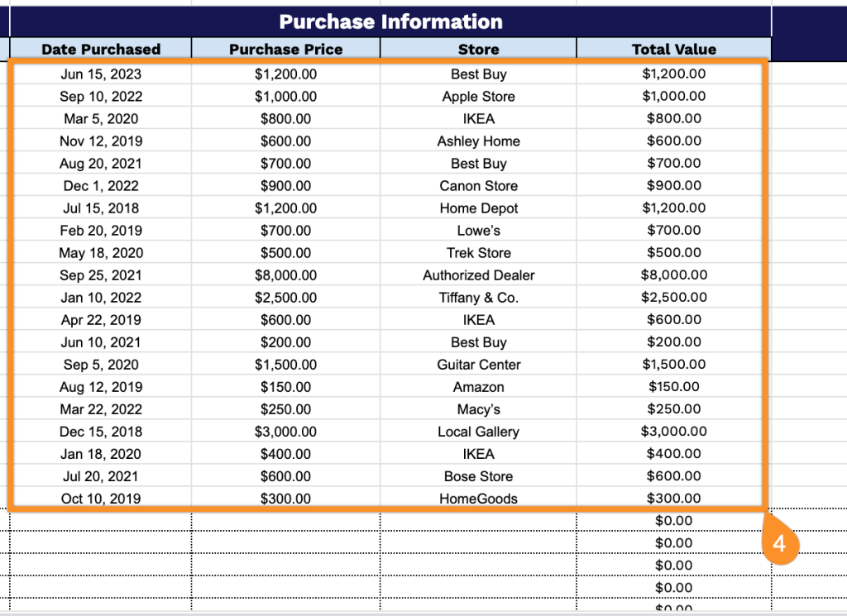Click the Store column header
Viewport: 847px width, 616px height.
click(x=478, y=50)
